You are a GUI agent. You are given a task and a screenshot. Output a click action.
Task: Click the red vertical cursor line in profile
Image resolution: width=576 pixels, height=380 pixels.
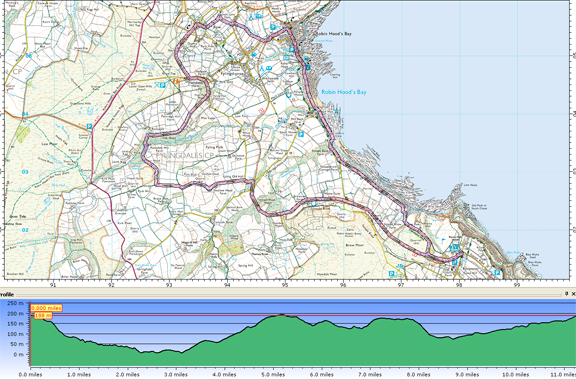point(30,334)
